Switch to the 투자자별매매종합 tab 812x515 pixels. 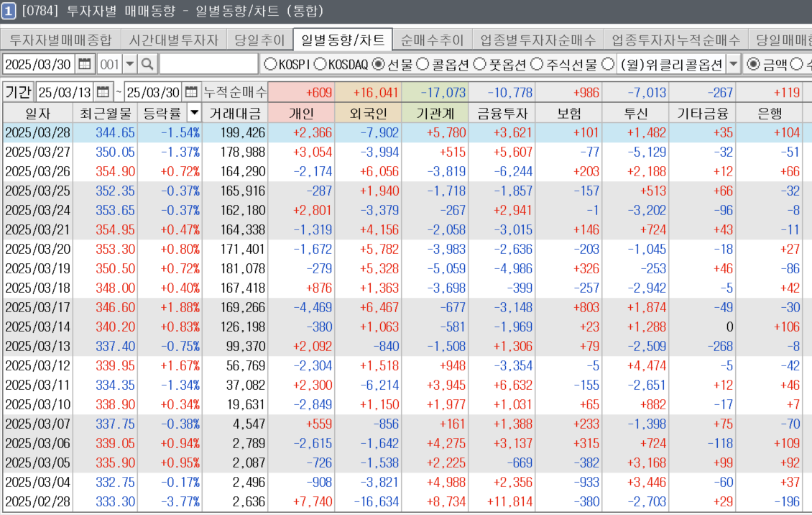pos(60,40)
